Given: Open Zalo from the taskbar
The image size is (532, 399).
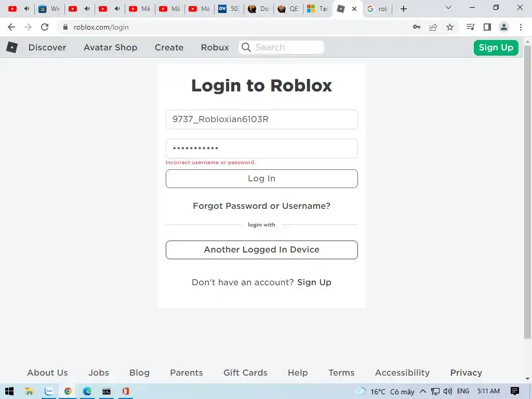Looking at the screenshot, I should pyautogui.click(x=49, y=391).
